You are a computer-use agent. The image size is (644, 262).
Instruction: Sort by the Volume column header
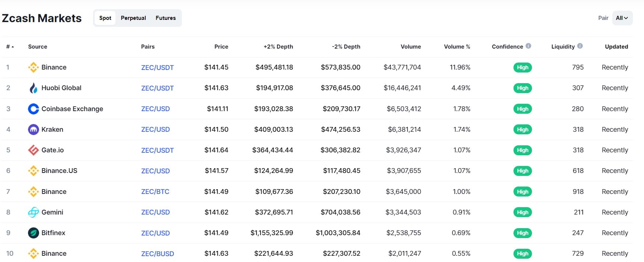pyautogui.click(x=411, y=47)
